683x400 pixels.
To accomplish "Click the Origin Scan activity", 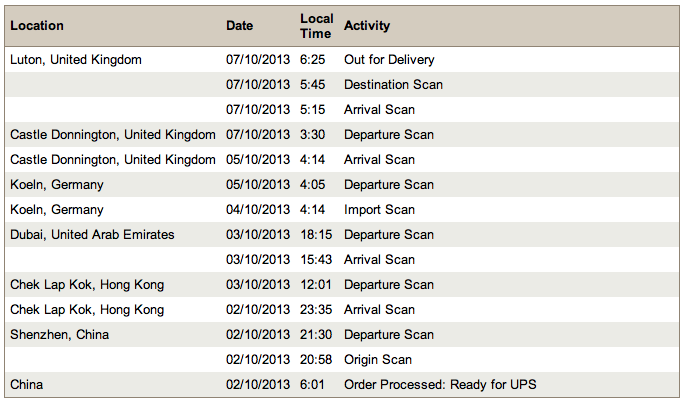I will point(377,360).
